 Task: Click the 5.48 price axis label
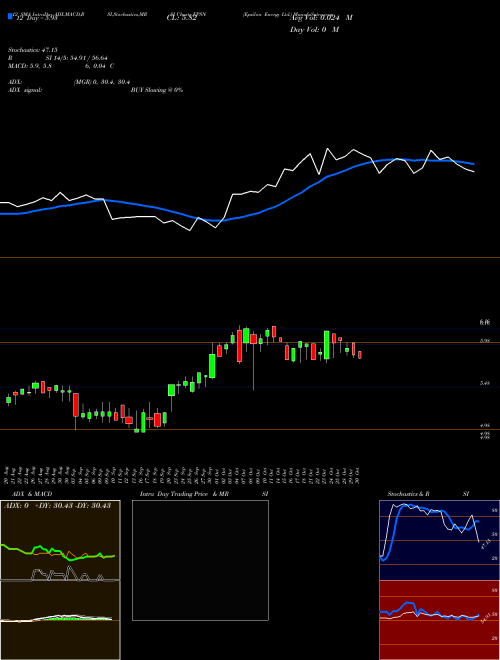pyautogui.click(x=484, y=383)
